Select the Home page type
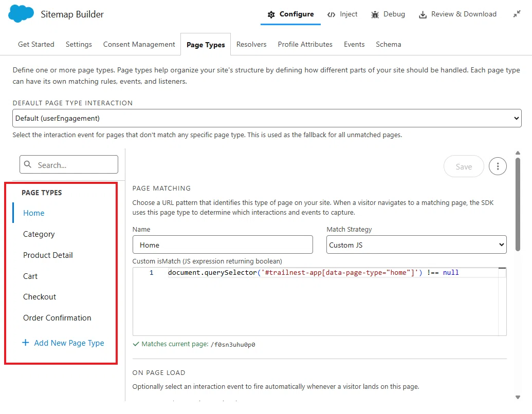Viewport: 532px width, 414px height. point(33,213)
